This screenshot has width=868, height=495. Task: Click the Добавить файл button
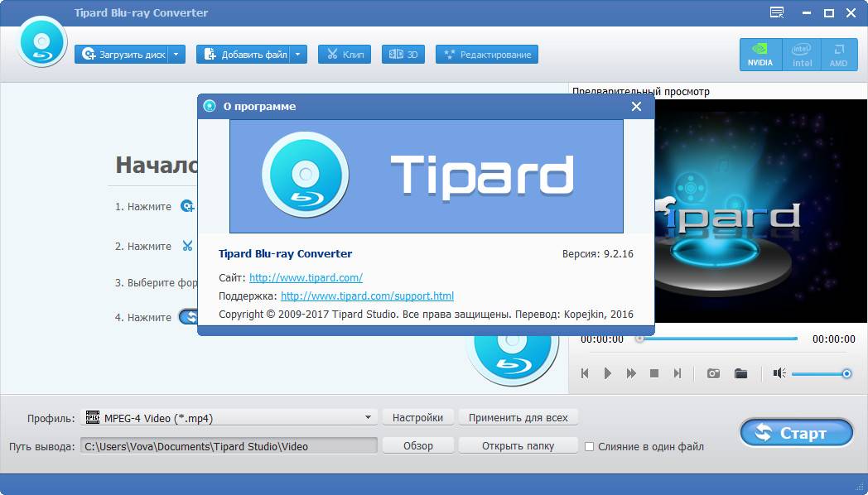243,54
